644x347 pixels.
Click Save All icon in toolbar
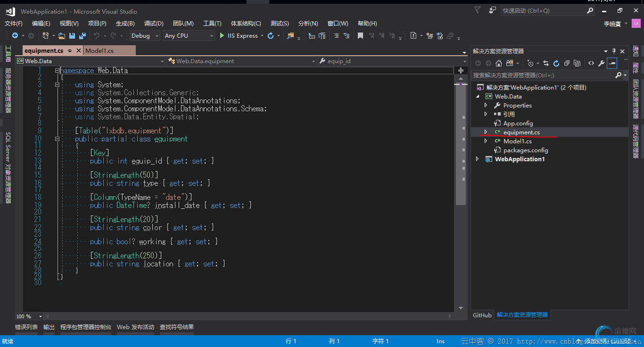[x=83, y=36]
